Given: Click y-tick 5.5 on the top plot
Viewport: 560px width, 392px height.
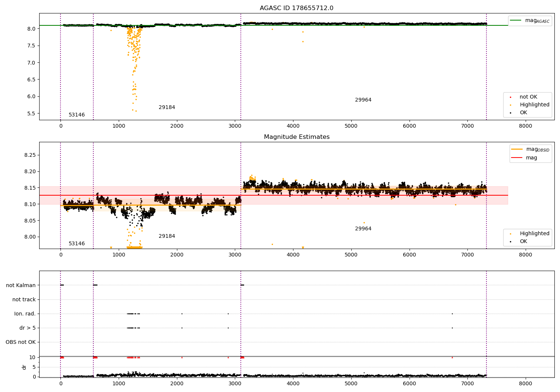Looking at the screenshot, I should [x=31, y=113].
